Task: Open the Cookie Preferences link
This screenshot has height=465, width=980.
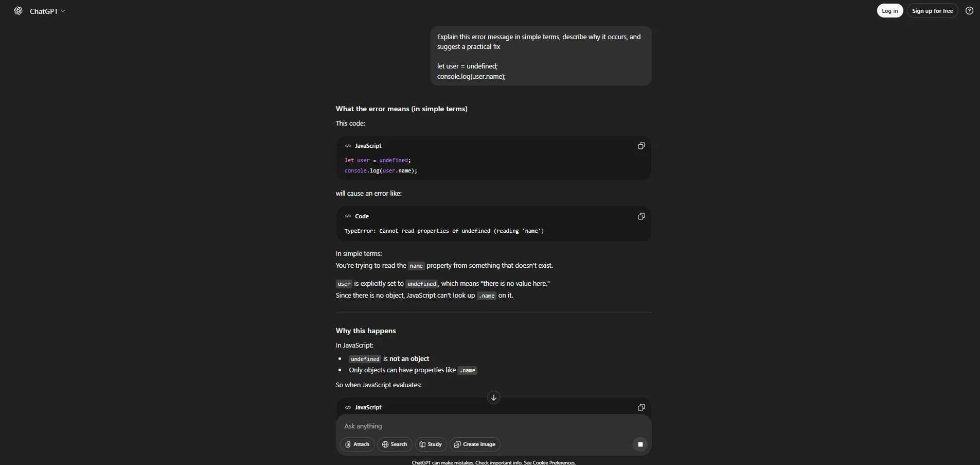Action: click(554, 462)
